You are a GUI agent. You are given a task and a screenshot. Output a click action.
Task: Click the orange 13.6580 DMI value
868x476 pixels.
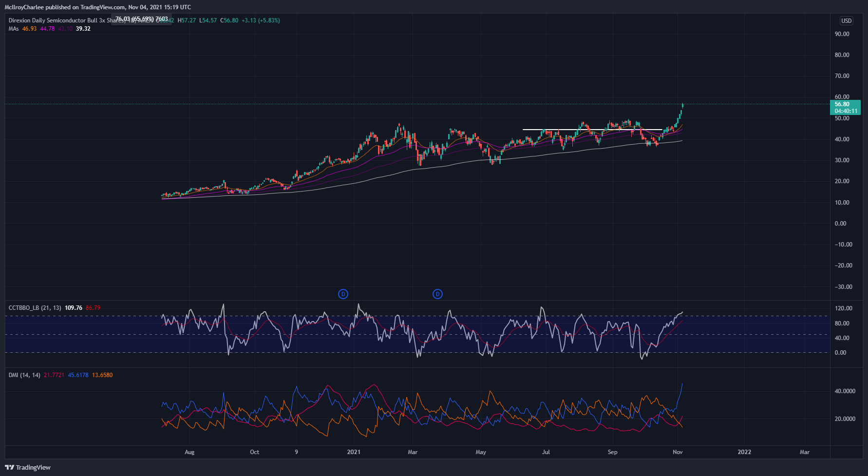click(102, 375)
